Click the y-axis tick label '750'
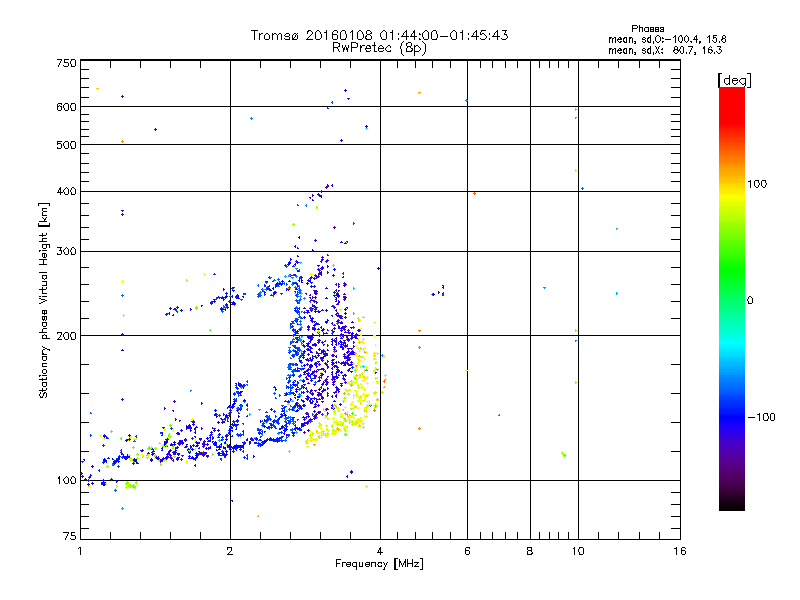800x600 pixels. (x=66, y=63)
